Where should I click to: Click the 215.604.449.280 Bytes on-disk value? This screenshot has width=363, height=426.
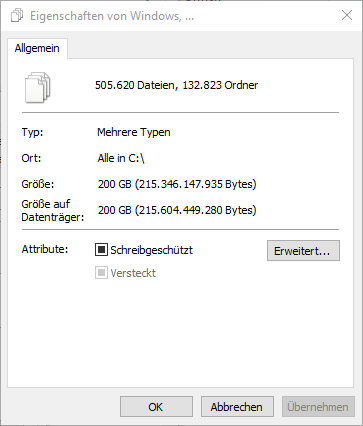click(195, 210)
